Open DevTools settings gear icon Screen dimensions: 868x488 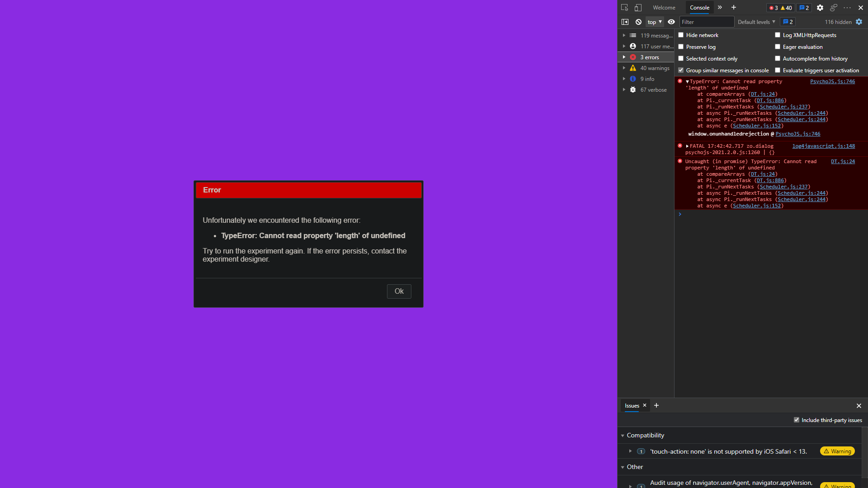pyautogui.click(x=820, y=8)
